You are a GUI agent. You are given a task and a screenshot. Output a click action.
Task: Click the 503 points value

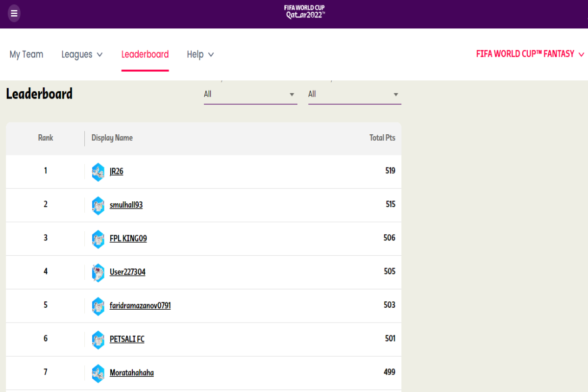[x=389, y=305]
